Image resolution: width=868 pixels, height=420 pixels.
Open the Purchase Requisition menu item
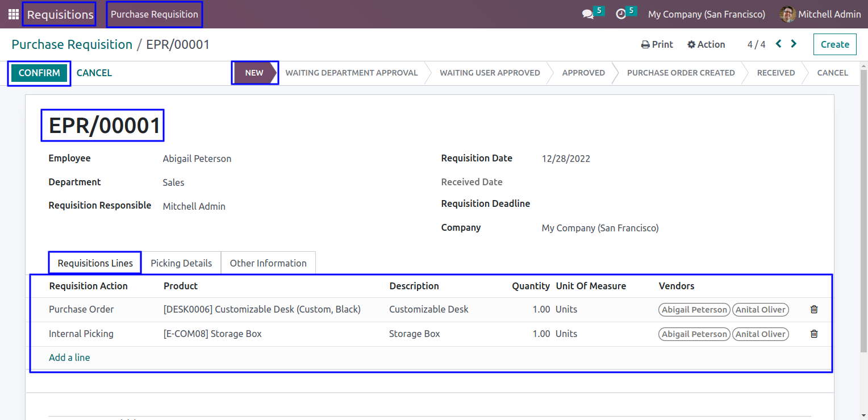[x=155, y=14]
